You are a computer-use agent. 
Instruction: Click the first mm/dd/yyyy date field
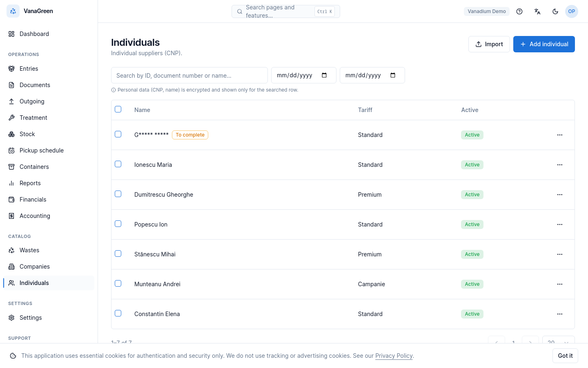click(x=304, y=75)
